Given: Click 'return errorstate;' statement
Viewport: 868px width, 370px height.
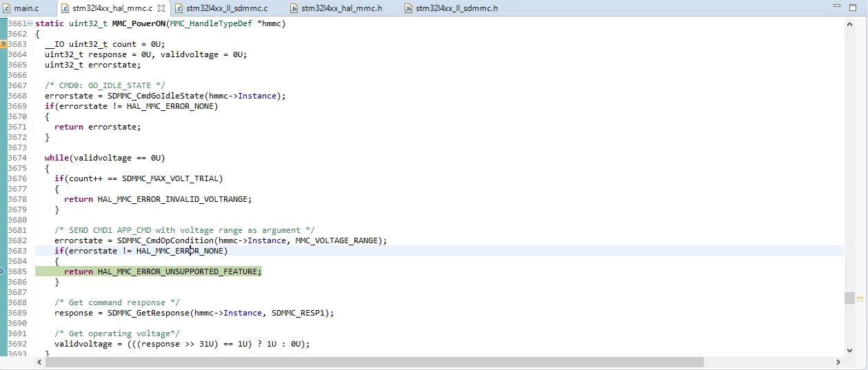Looking at the screenshot, I should coord(98,127).
